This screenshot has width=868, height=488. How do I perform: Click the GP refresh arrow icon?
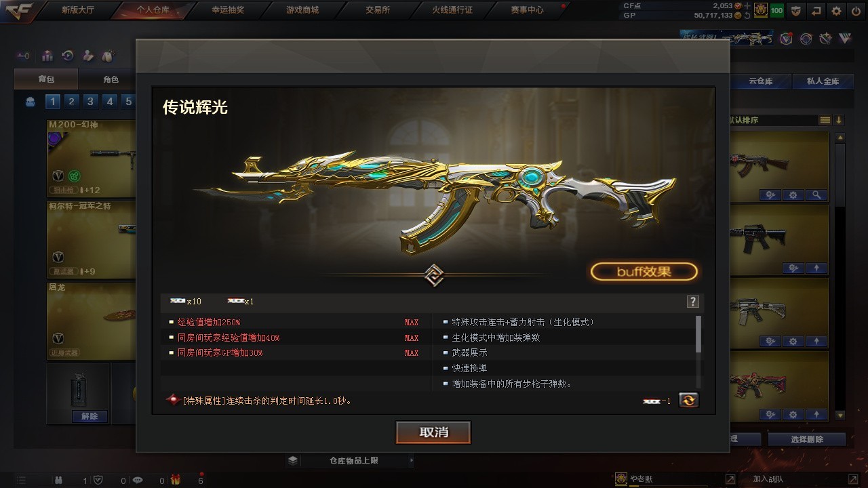click(747, 15)
